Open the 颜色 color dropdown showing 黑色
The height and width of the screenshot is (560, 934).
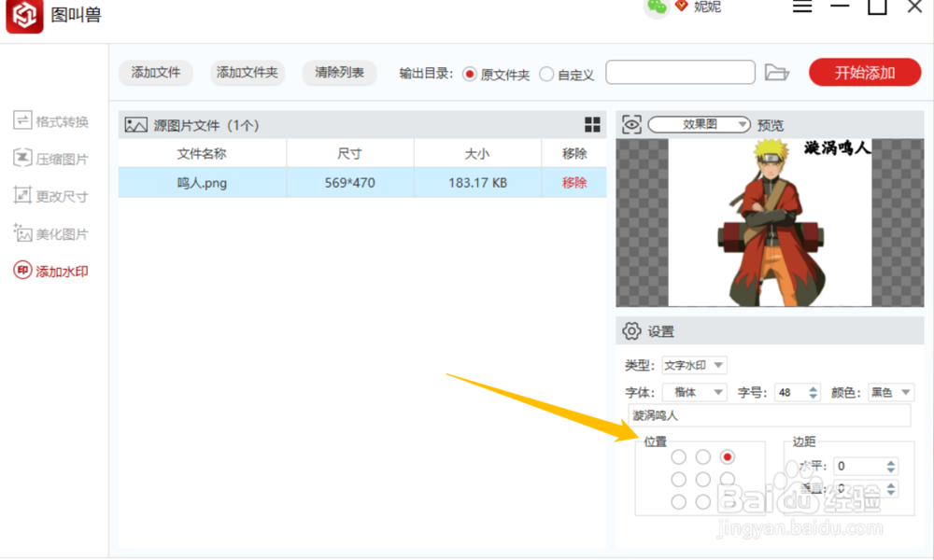pos(890,392)
